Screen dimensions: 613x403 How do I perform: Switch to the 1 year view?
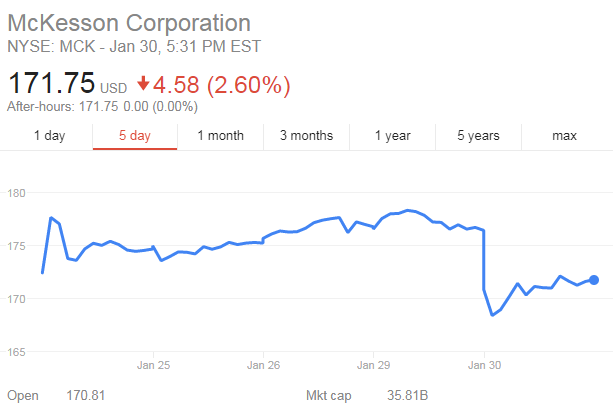coord(392,136)
